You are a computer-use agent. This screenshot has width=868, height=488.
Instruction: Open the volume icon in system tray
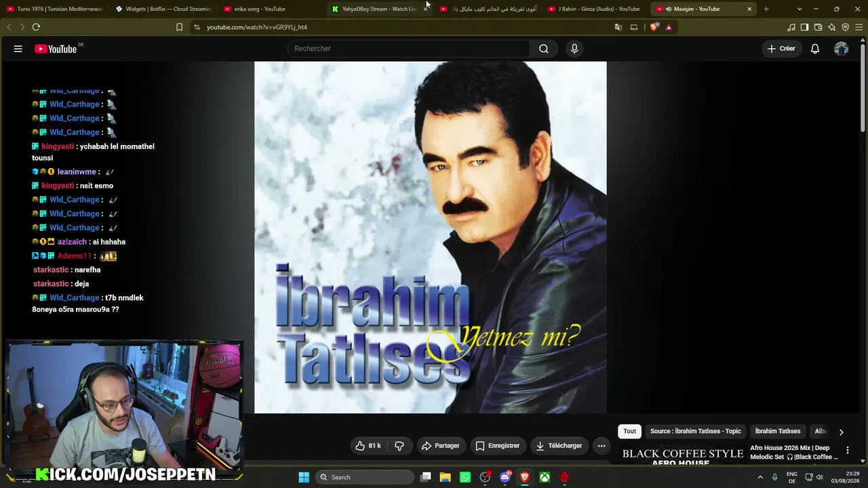pyautogui.click(x=820, y=477)
